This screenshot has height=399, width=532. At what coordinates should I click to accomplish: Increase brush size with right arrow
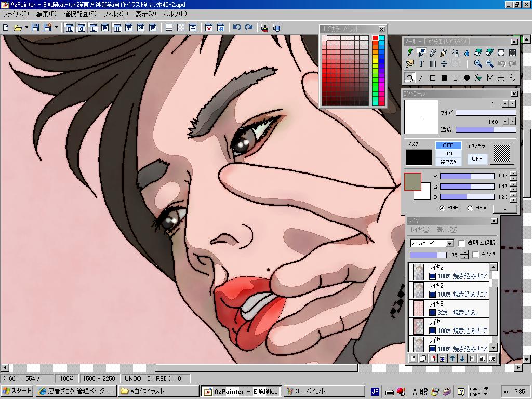point(513,103)
